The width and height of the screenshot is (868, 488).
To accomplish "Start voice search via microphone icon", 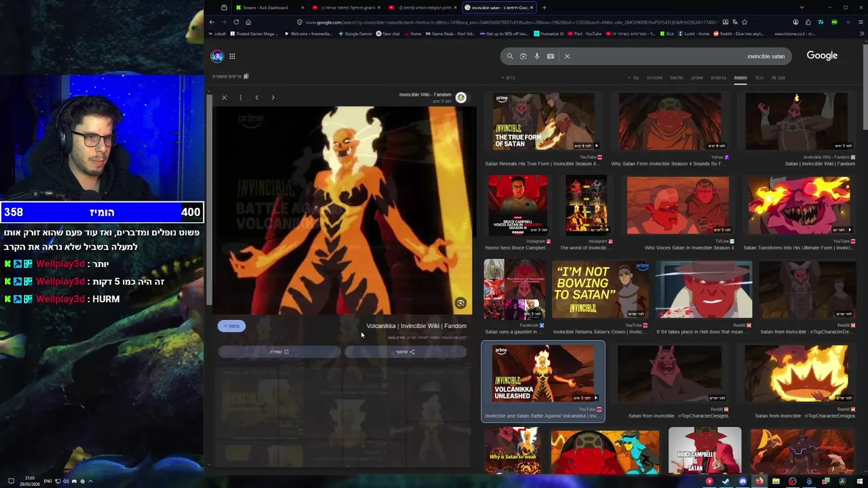I will pos(536,56).
